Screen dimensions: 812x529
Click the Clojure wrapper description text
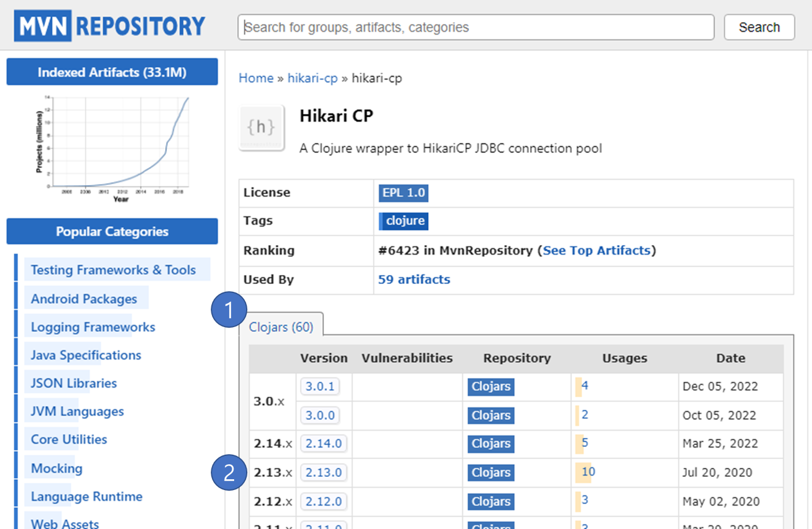[451, 148]
